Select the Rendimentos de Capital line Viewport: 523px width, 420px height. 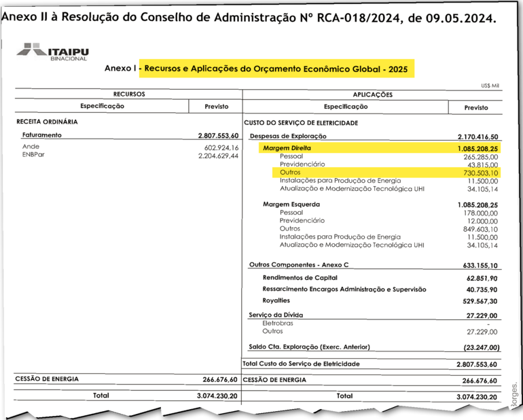(x=298, y=277)
